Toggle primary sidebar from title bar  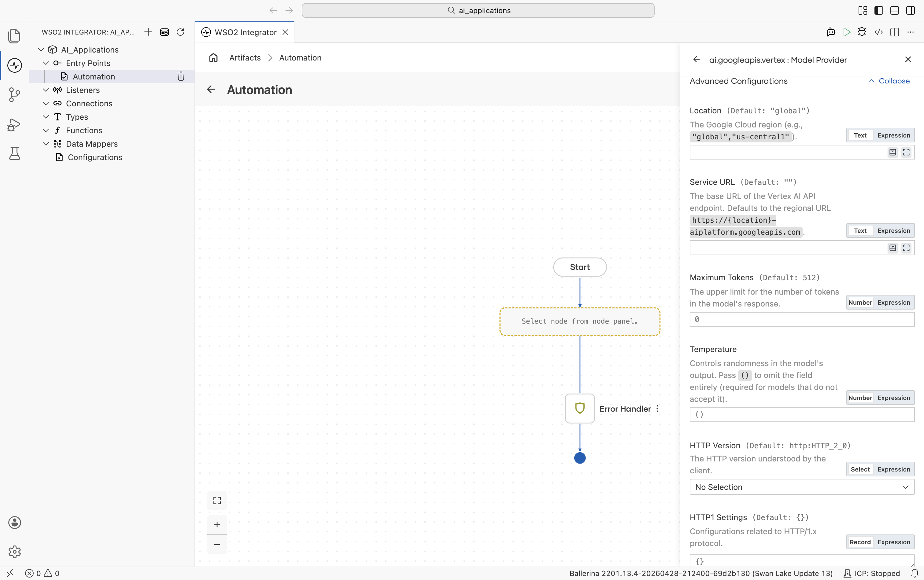879,10
